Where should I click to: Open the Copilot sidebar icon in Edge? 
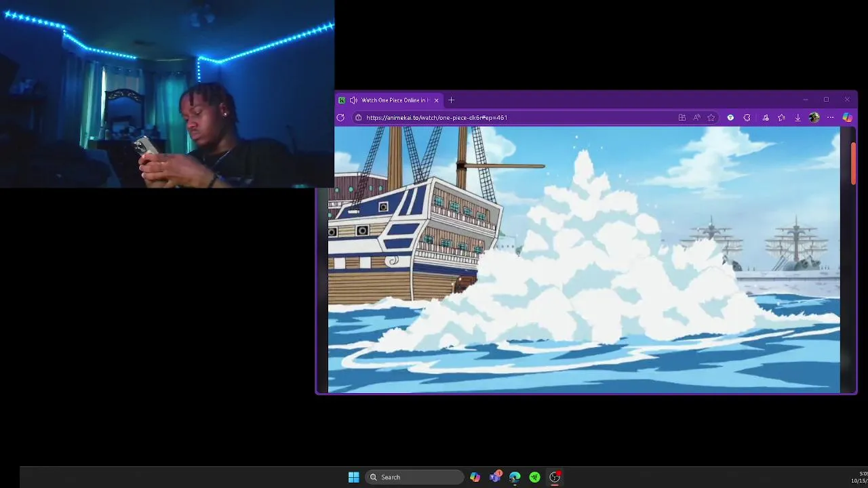coord(847,117)
